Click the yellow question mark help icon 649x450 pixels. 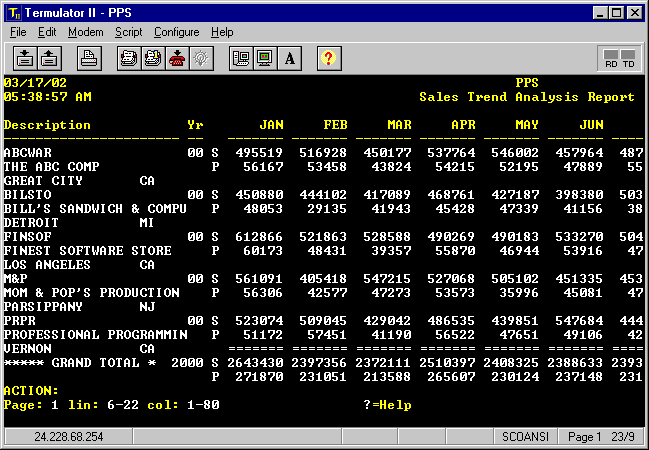click(x=329, y=58)
